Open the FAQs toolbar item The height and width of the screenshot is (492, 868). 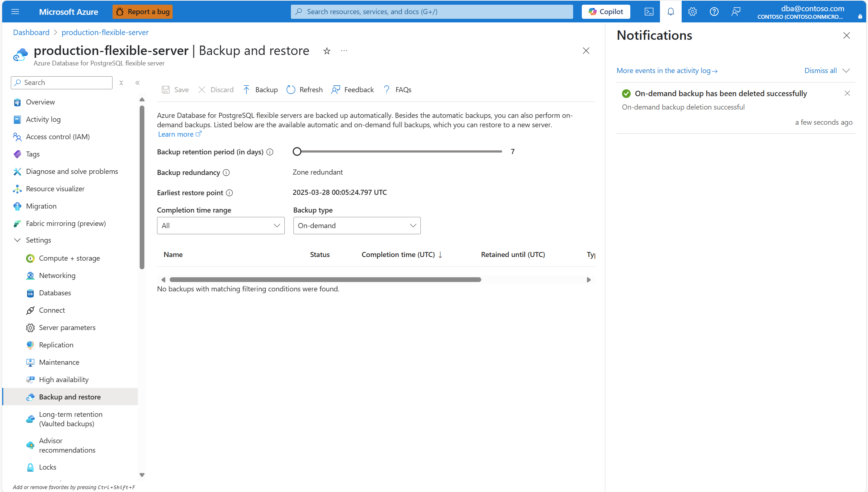click(x=397, y=90)
